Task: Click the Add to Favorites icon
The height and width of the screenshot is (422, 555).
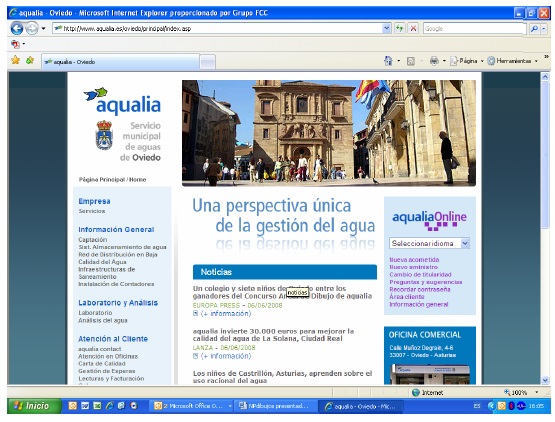Action: [x=30, y=60]
